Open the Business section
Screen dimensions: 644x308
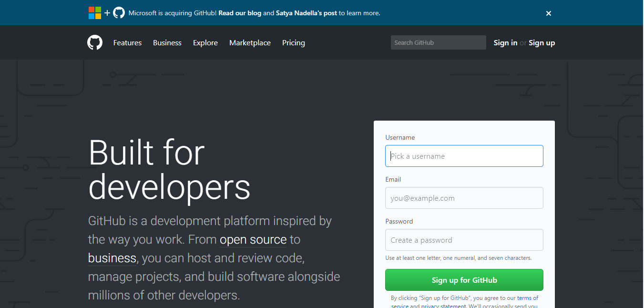click(167, 42)
